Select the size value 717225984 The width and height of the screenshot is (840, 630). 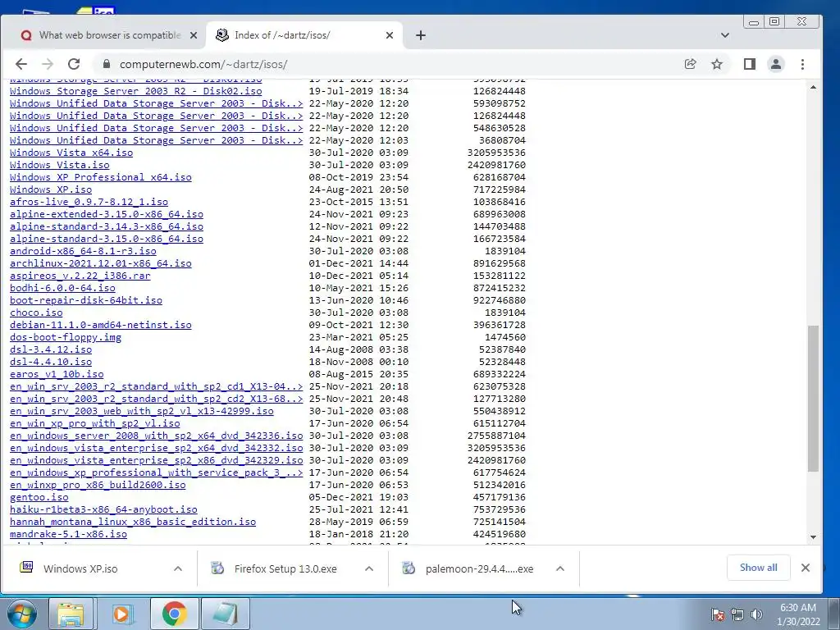point(500,189)
